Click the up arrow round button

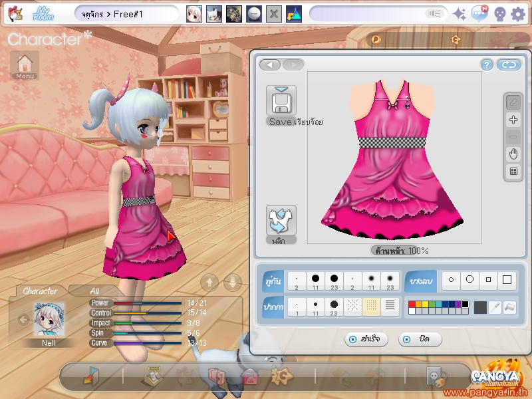point(209,282)
